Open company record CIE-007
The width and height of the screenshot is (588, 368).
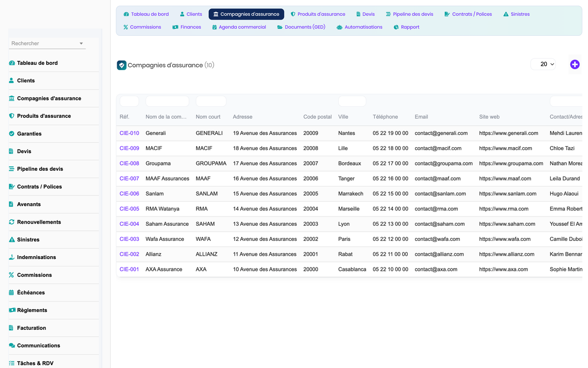tap(129, 179)
